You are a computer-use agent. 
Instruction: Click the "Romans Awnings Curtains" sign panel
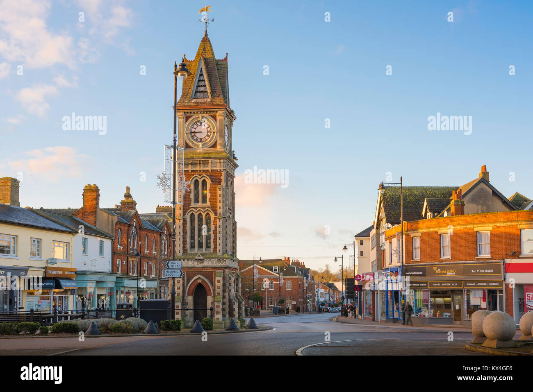point(483,284)
